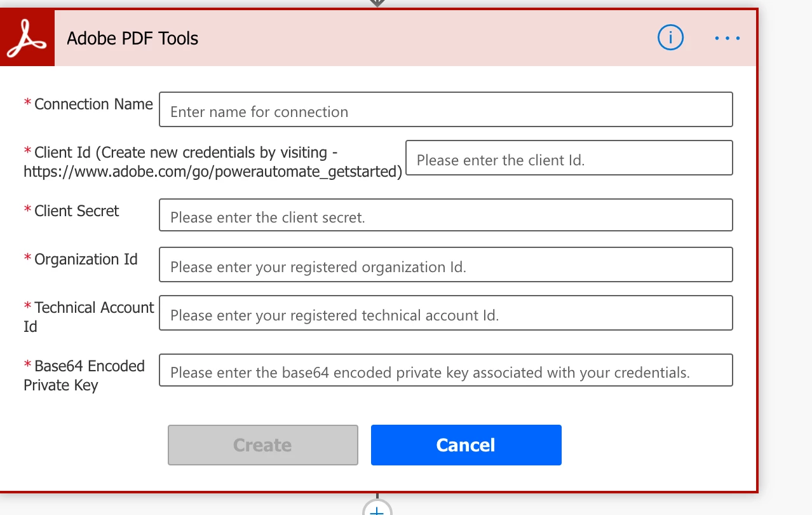
Task: Click the Base64 Encoded Private Key label
Action: point(85,376)
